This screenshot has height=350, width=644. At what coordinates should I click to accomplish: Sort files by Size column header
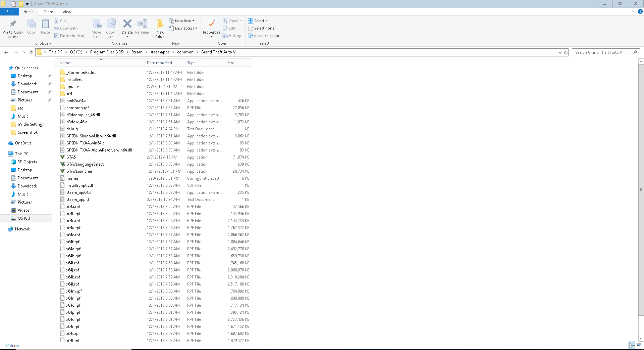tap(238, 63)
